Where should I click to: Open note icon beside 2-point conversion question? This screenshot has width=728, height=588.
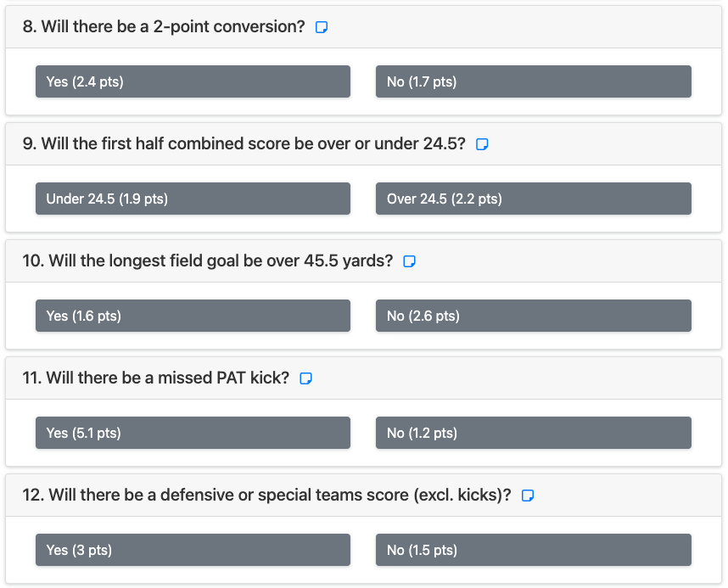pos(322,27)
